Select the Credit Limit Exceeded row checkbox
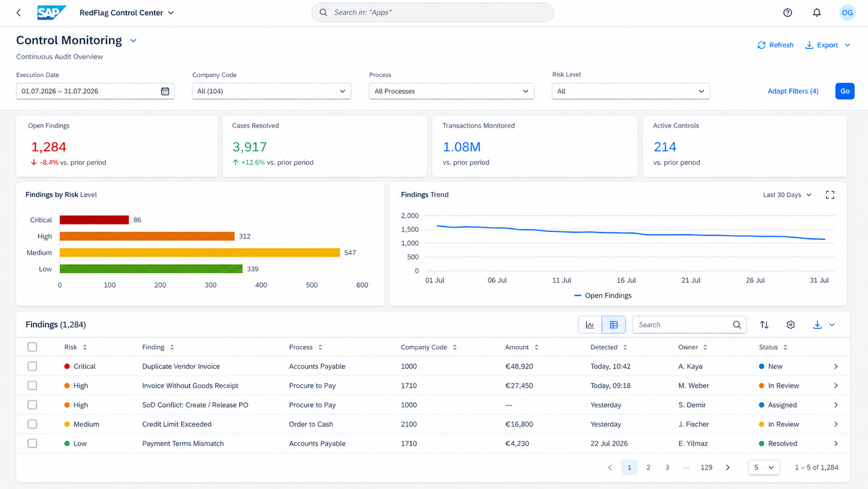 pos(32,424)
